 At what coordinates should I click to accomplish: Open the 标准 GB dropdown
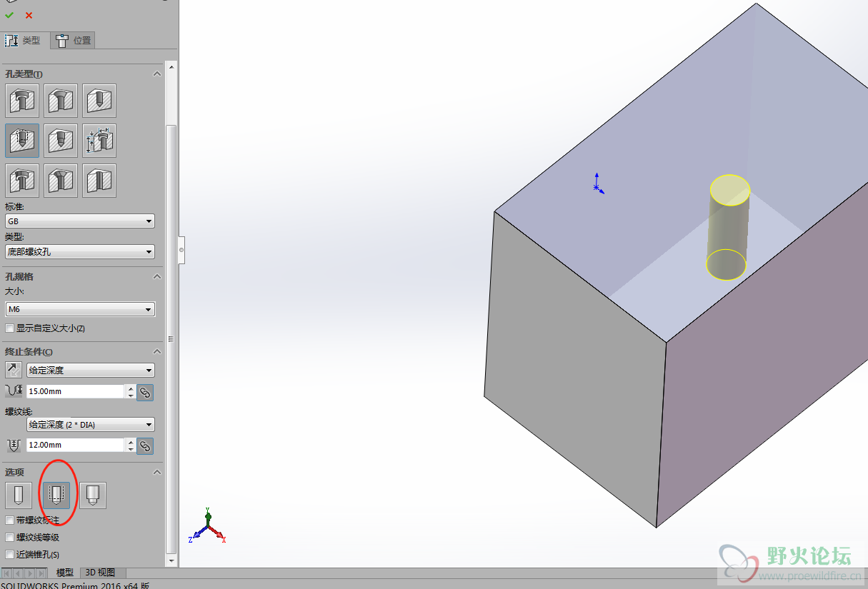80,221
